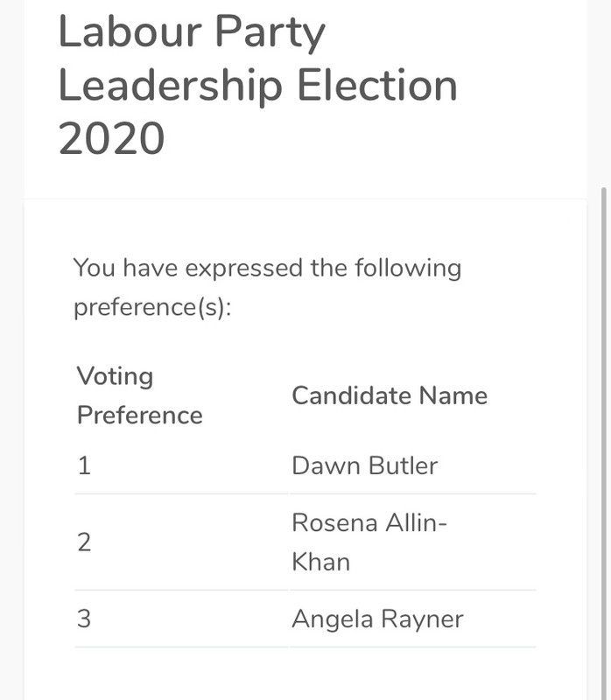Click preference number 3 cell

(x=84, y=619)
